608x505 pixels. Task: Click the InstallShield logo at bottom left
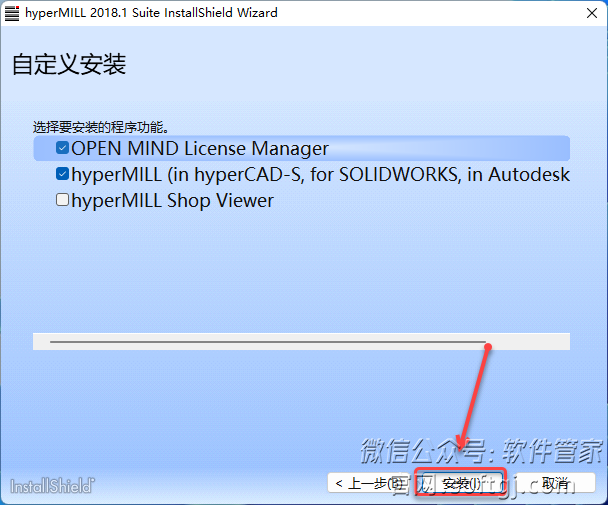tap(52, 486)
